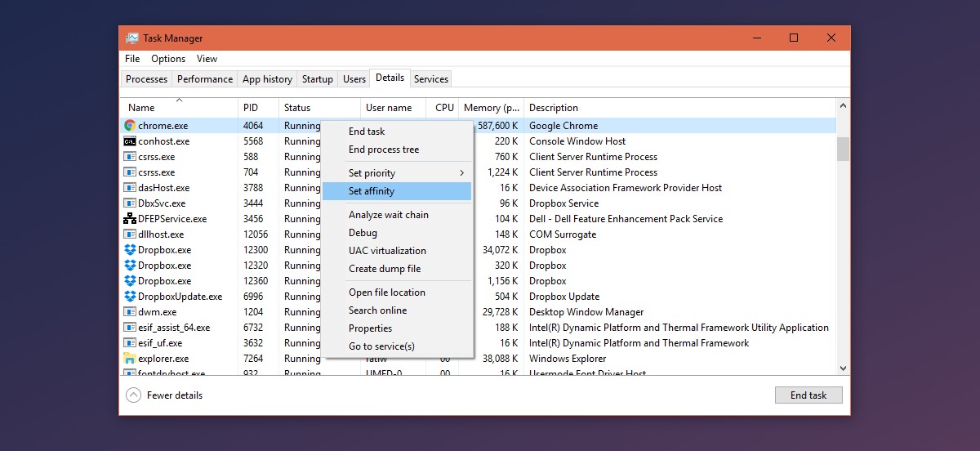Click the esif_assist_64.exe icon
This screenshot has height=451, width=980.
coord(130,328)
